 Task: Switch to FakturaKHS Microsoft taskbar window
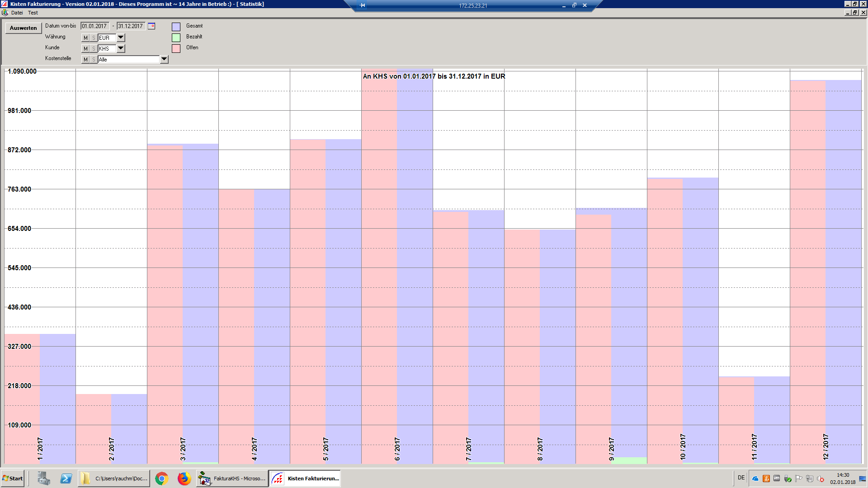point(232,479)
